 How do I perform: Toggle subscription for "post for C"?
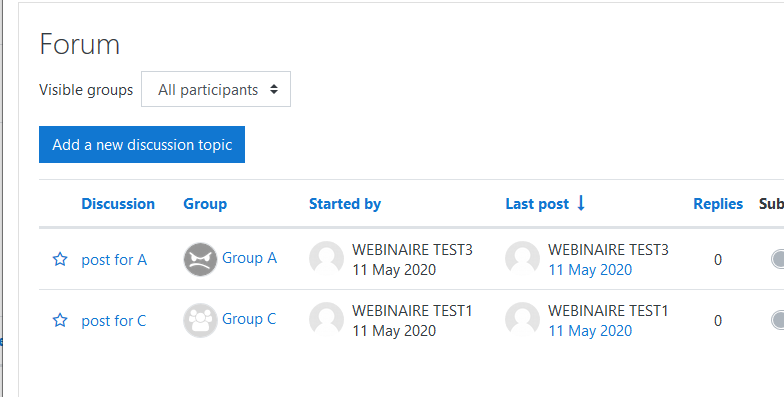pyautogui.click(x=778, y=320)
